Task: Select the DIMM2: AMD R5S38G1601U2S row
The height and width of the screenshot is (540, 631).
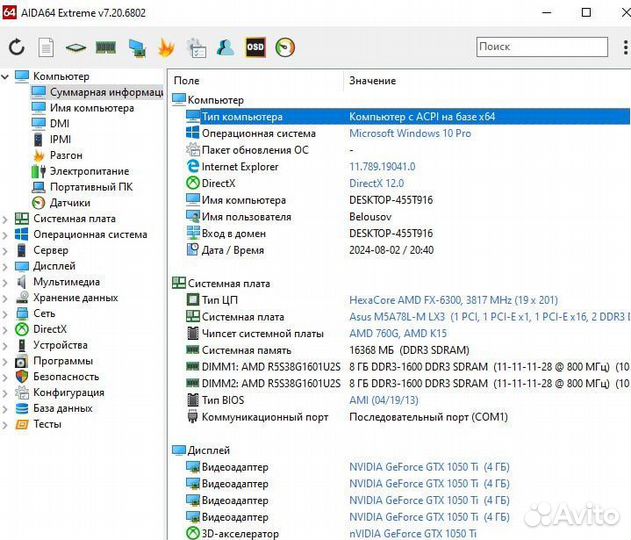Action: (x=408, y=383)
